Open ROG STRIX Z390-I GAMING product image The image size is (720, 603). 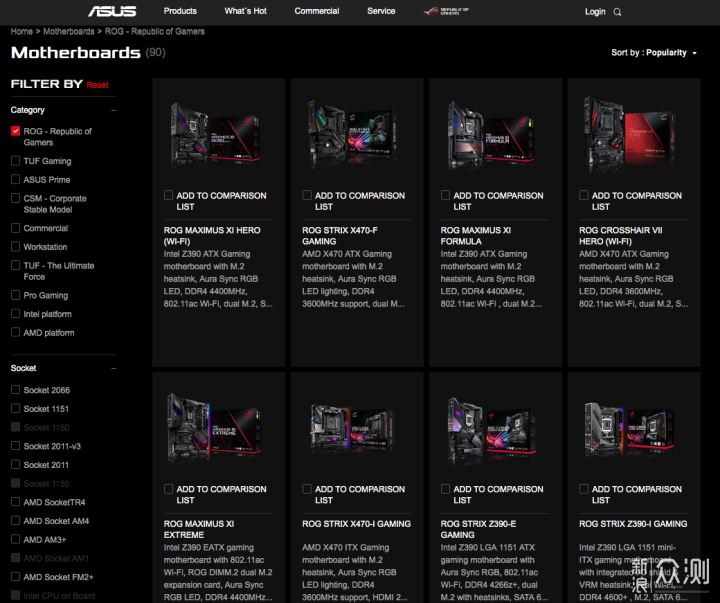point(630,428)
